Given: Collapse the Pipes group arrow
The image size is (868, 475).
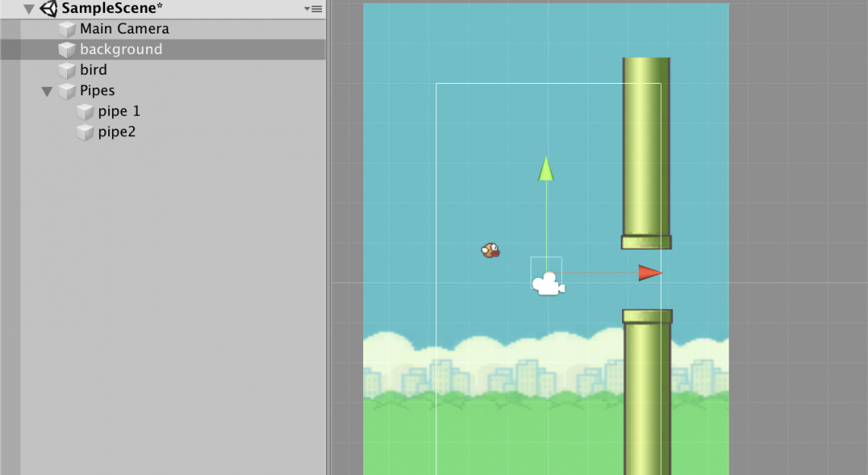Looking at the screenshot, I should [x=47, y=91].
